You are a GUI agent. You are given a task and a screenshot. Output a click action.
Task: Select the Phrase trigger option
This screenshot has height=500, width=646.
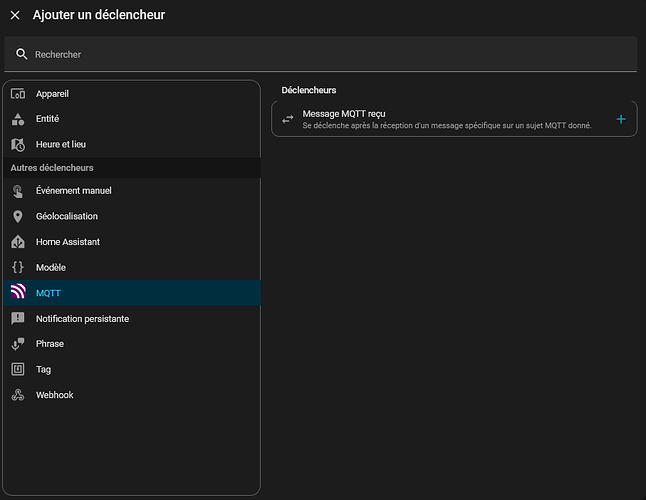[x=49, y=344]
